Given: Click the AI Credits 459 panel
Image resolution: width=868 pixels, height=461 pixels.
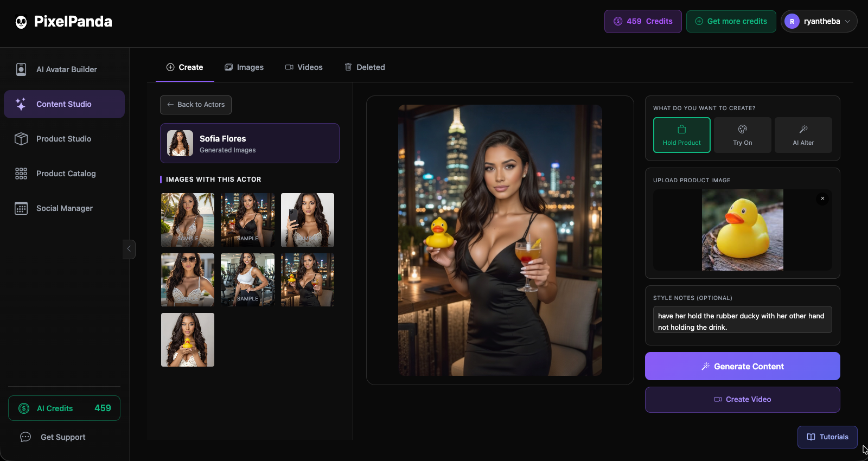Looking at the screenshot, I should pyautogui.click(x=64, y=408).
